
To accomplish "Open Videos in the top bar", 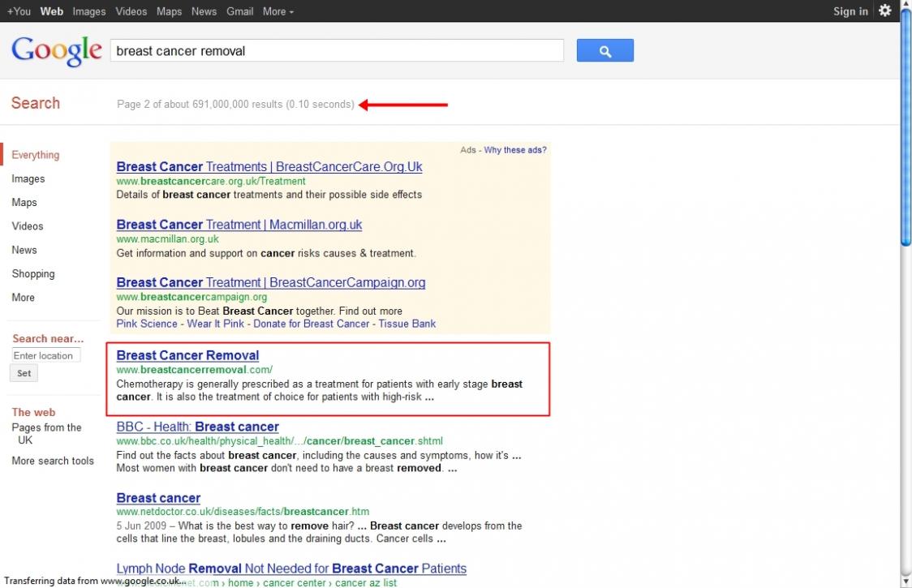I will (131, 11).
